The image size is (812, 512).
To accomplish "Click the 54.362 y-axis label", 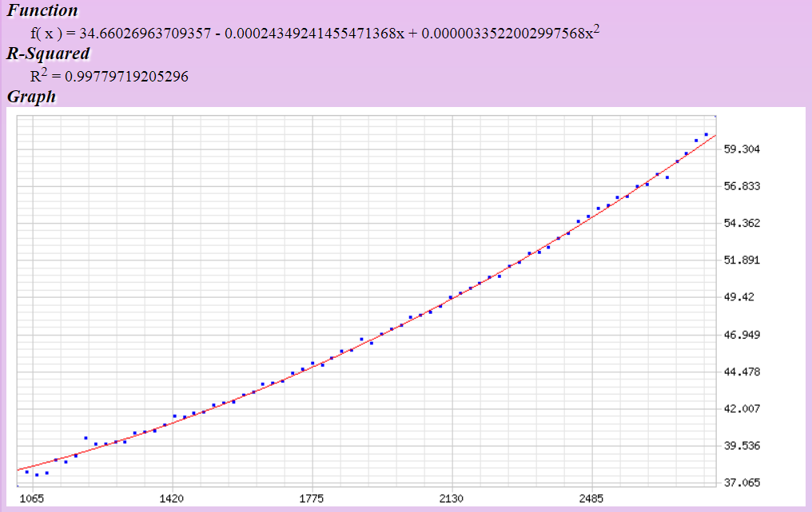I will tap(742, 223).
